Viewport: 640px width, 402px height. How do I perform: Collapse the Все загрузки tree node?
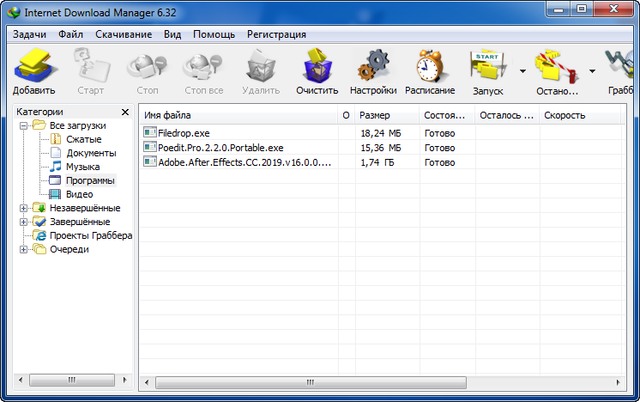[24, 126]
